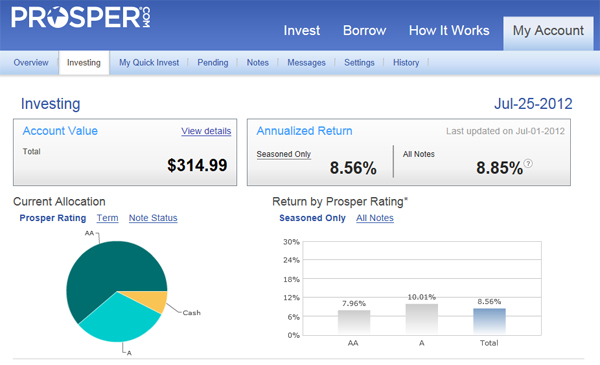The width and height of the screenshot is (600, 365).
Task: Click the $314.99 account total
Action: click(x=197, y=165)
